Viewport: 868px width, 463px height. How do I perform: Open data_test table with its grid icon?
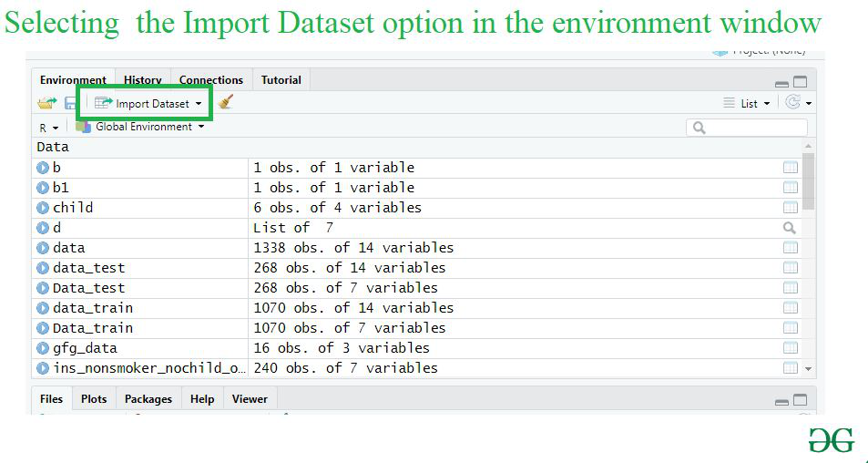click(790, 268)
